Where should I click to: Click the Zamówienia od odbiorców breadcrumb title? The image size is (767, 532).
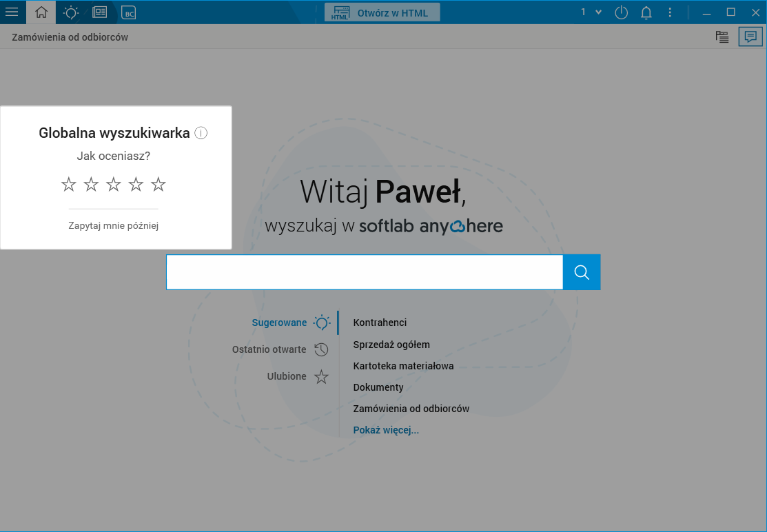click(x=70, y=37)
